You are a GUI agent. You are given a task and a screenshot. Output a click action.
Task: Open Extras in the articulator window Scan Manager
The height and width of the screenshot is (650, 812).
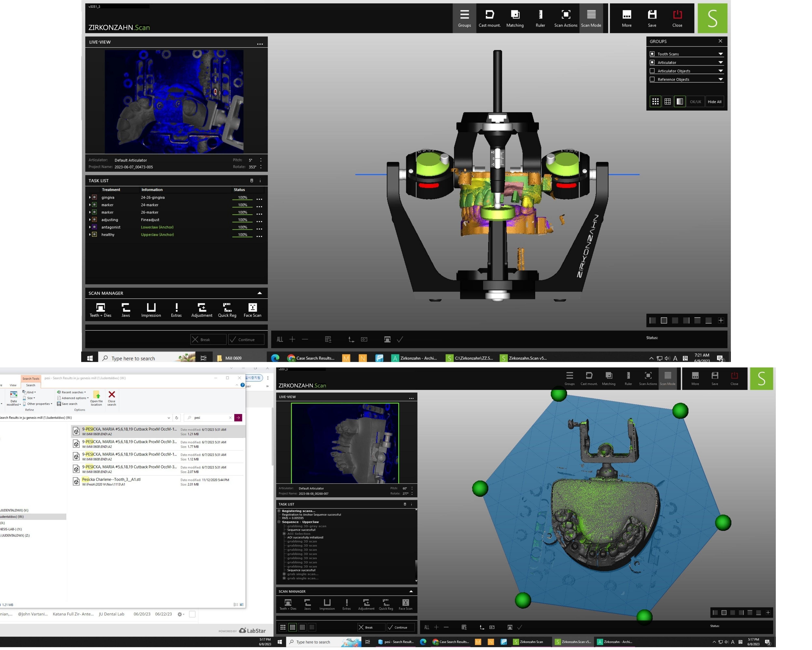pyautogui.click(x=176, y=310)
